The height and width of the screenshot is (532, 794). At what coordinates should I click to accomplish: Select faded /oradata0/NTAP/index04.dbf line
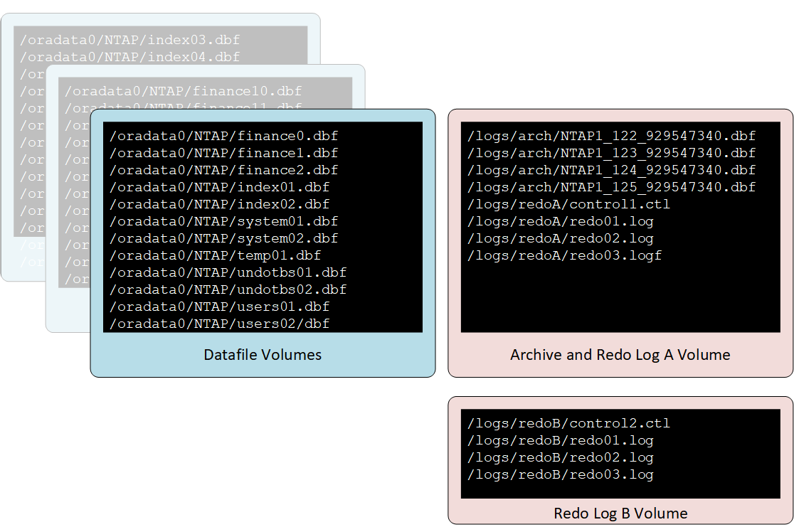coord(129,57)
